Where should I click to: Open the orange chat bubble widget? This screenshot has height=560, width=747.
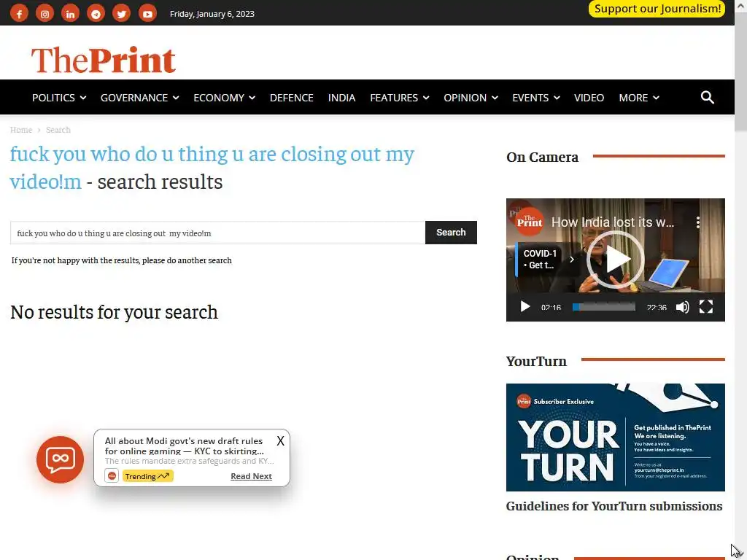(x=60, y=459)
